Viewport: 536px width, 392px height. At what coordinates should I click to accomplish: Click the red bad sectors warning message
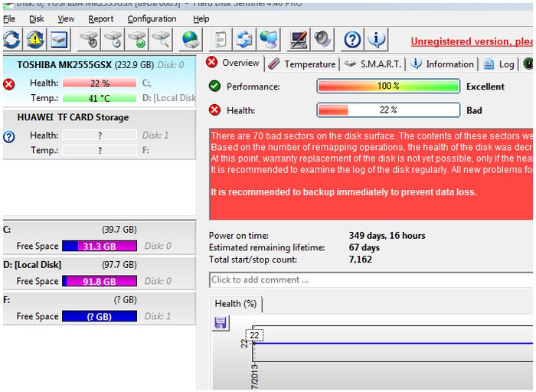[371, 175]
